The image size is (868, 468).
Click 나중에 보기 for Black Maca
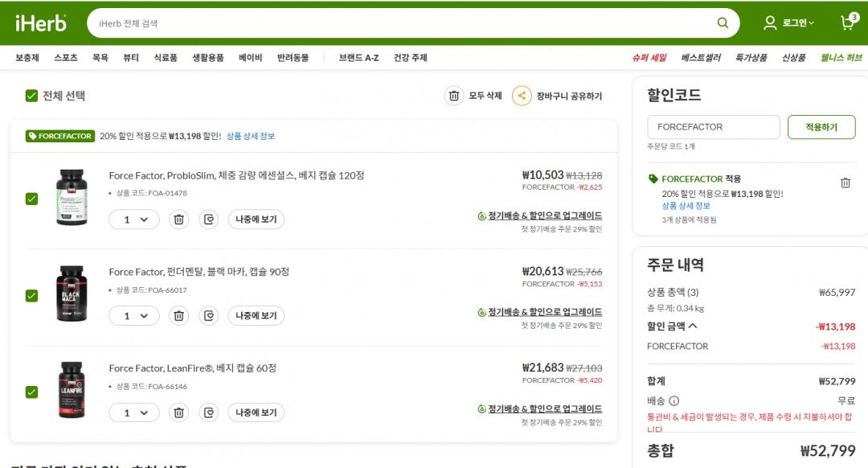coord(256,316)
